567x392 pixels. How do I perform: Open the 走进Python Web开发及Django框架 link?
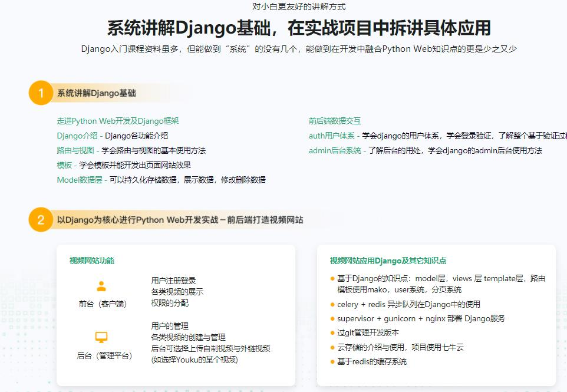tap(117, 121)
